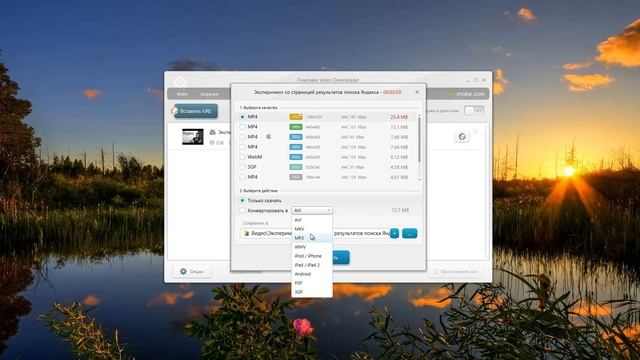Select the MP4 quality option sized 25.4 MB

coord(242,117)
